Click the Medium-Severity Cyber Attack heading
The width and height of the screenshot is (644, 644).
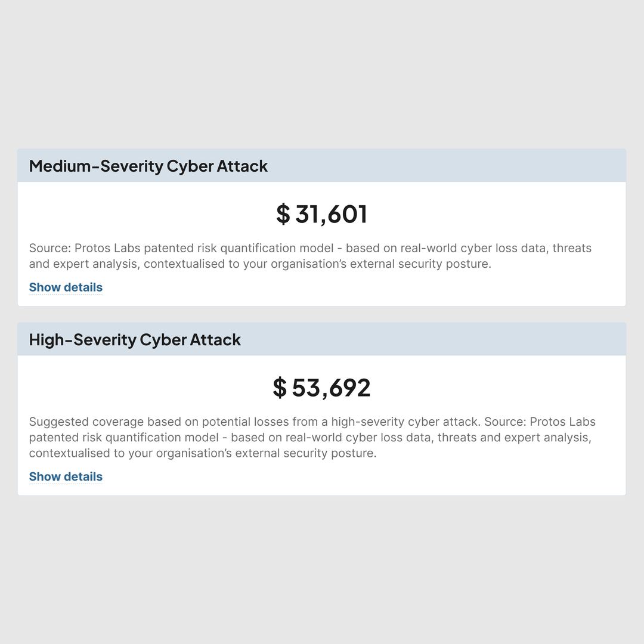point(148,166)
